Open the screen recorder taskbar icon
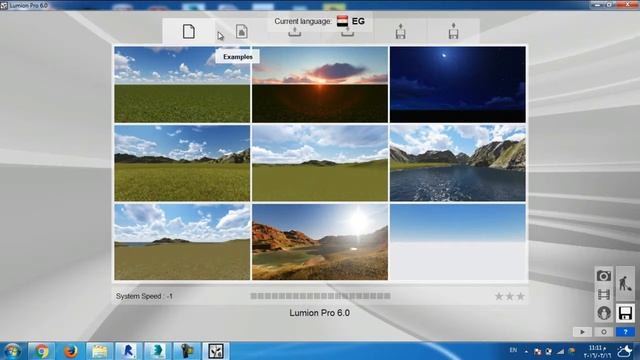Screen dimensions: 640x360 (187, 351)
